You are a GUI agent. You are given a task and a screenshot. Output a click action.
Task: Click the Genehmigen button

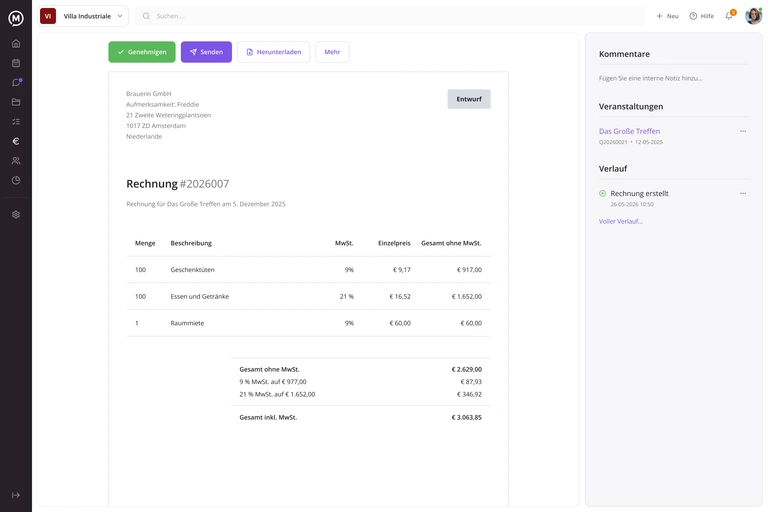tap(142, 52)
